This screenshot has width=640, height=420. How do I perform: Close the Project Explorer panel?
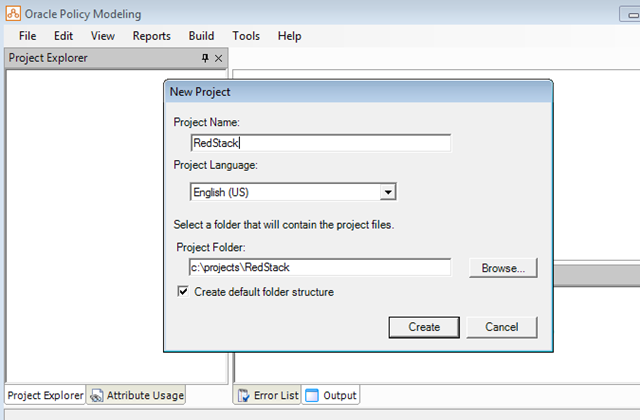(219, 59)
